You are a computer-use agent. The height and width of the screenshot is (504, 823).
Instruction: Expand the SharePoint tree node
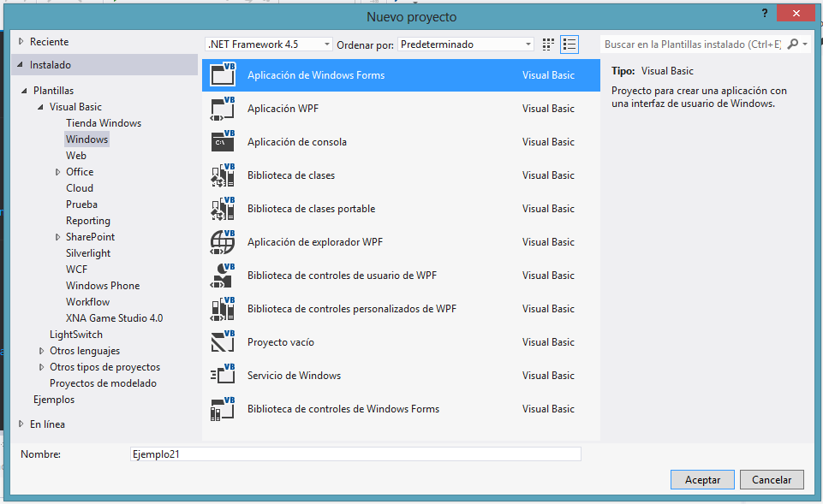click(x=57, y=237)
